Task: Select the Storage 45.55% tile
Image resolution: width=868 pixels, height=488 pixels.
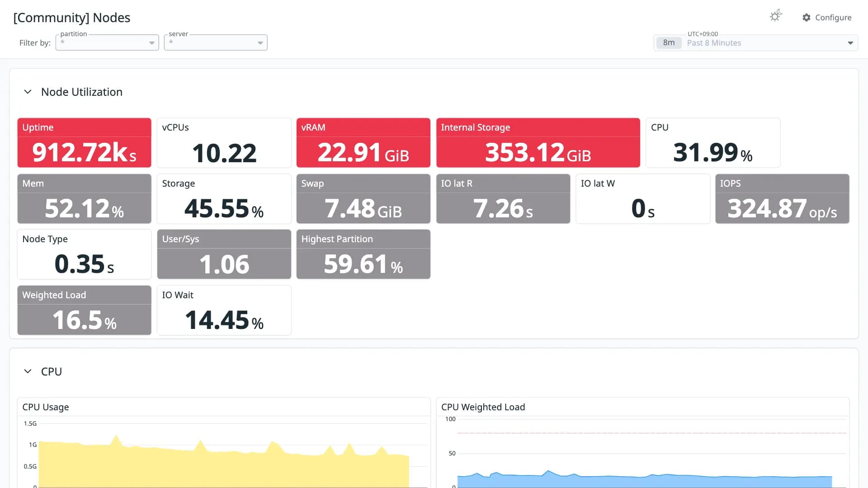Action: [224, 199]
